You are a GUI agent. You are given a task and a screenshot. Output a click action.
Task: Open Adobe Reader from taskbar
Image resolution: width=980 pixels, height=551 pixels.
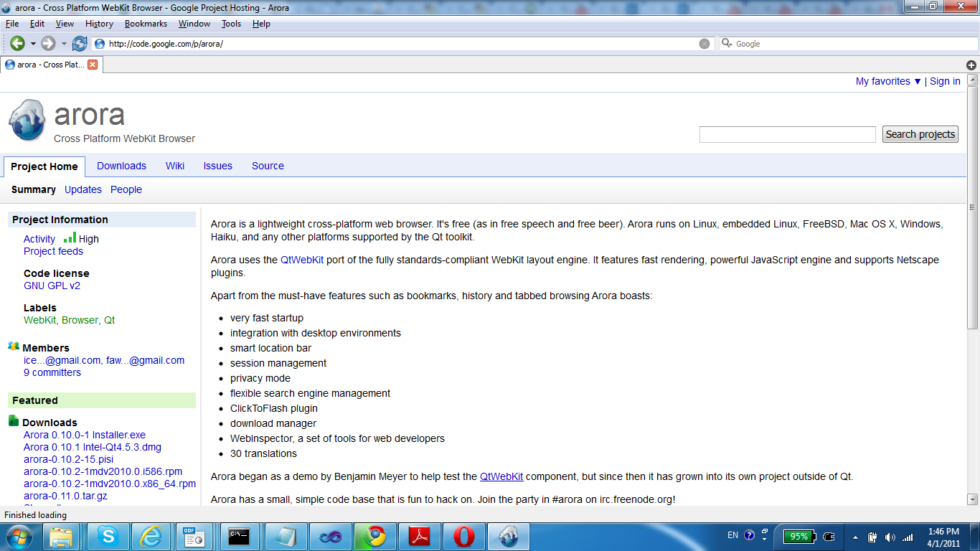(419, 536)
